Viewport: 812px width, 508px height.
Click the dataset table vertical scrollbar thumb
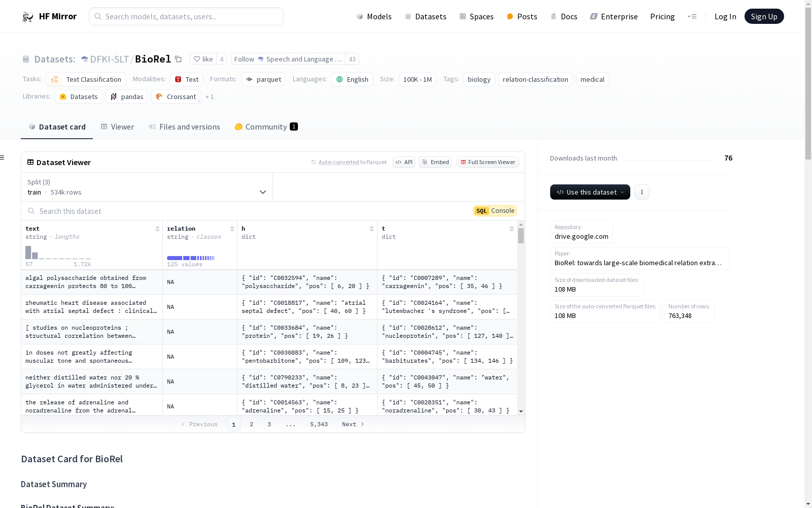(521, 236)
